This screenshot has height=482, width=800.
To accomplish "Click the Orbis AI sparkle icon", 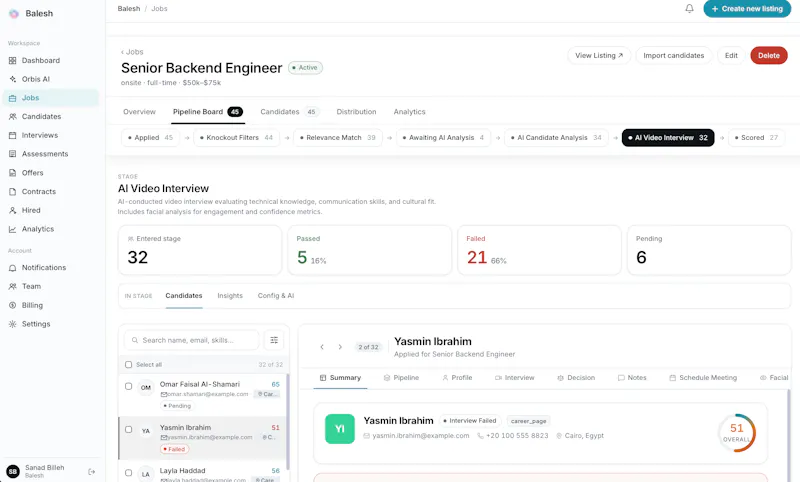I will [13, 79].
